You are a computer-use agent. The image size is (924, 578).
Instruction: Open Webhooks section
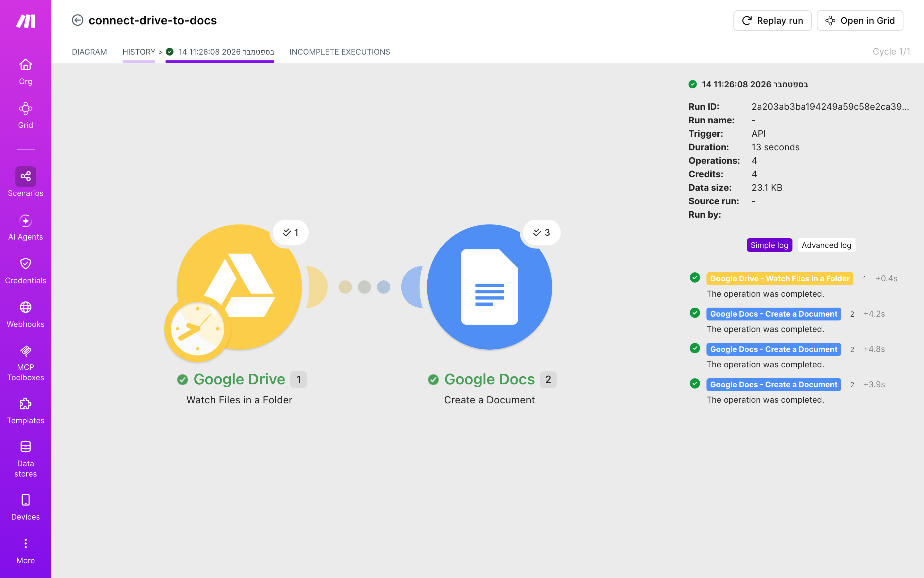click(x=26, y=315)
